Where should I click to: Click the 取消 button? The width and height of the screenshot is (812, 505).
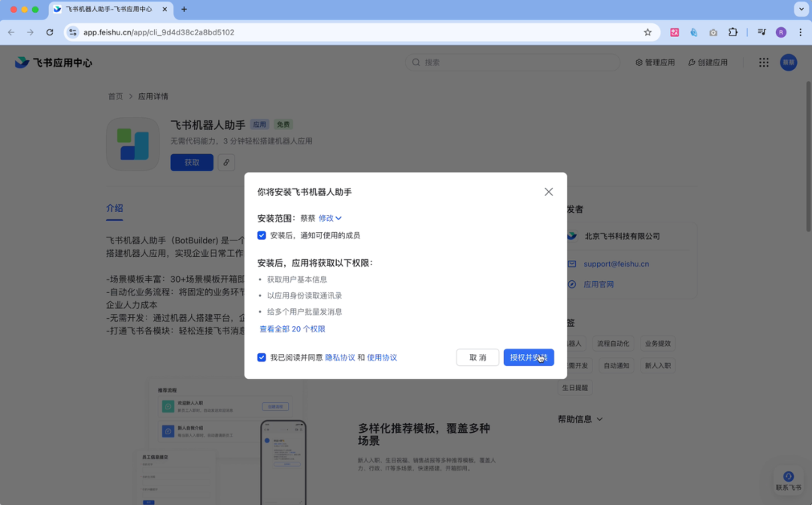477,358
